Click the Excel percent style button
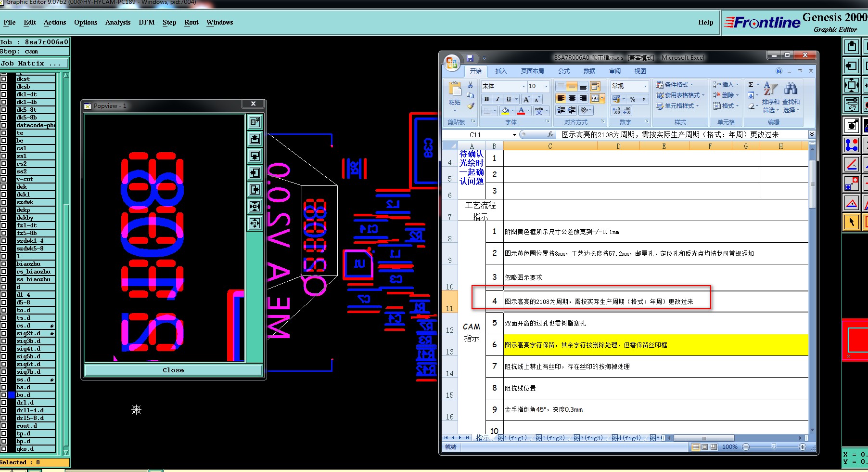868x472 pixels. point(632,99)
